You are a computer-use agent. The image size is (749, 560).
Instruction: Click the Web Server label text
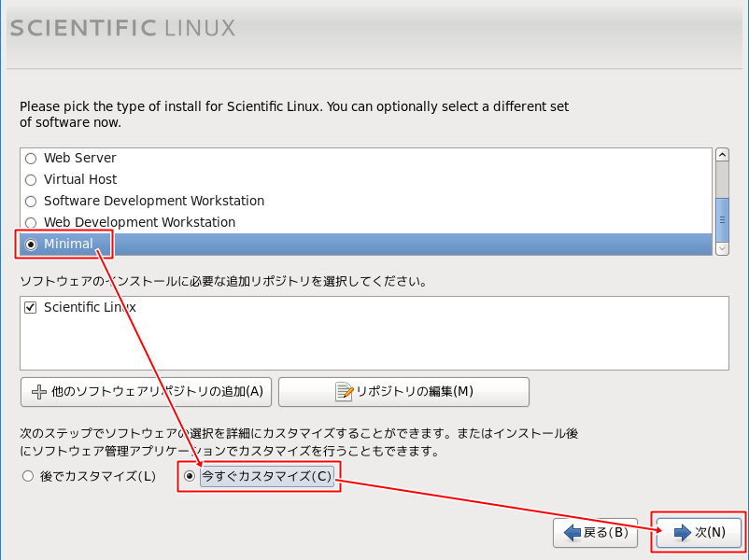(79, 158)
